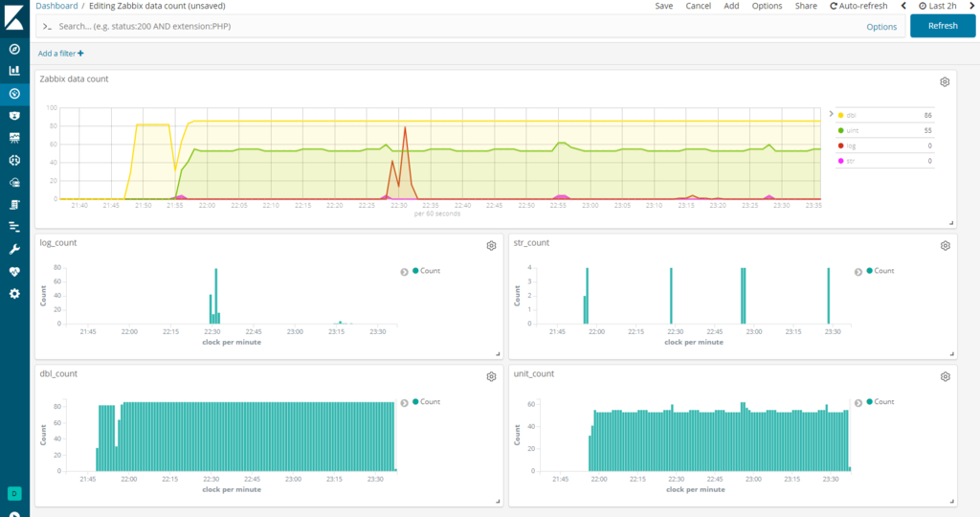
Task: Click the str_count panel title
Action: [x=531, y=242]
